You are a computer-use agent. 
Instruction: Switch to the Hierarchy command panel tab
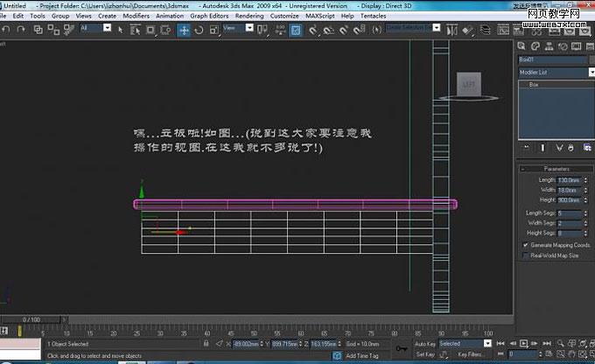click(549, 46)
